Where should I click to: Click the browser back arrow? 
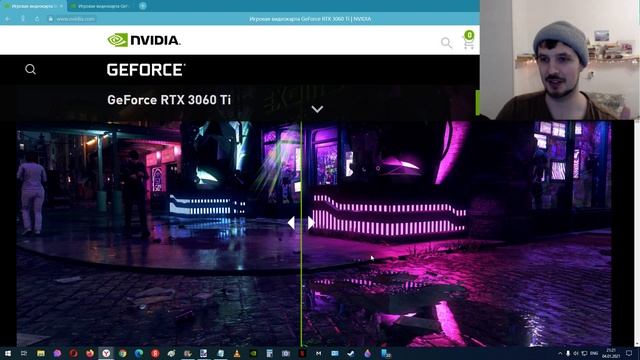tap(8, 19)
